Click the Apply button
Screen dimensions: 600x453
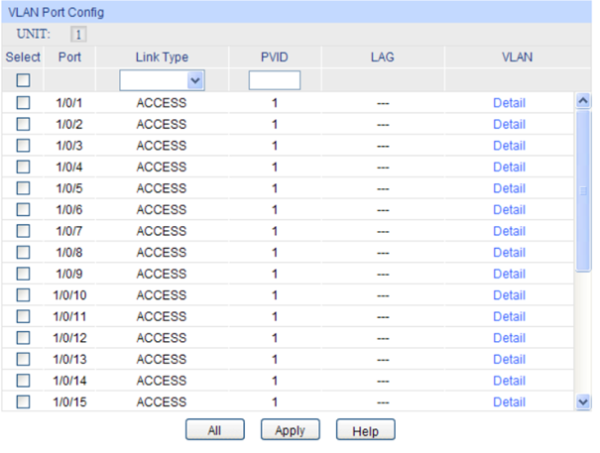290,430
